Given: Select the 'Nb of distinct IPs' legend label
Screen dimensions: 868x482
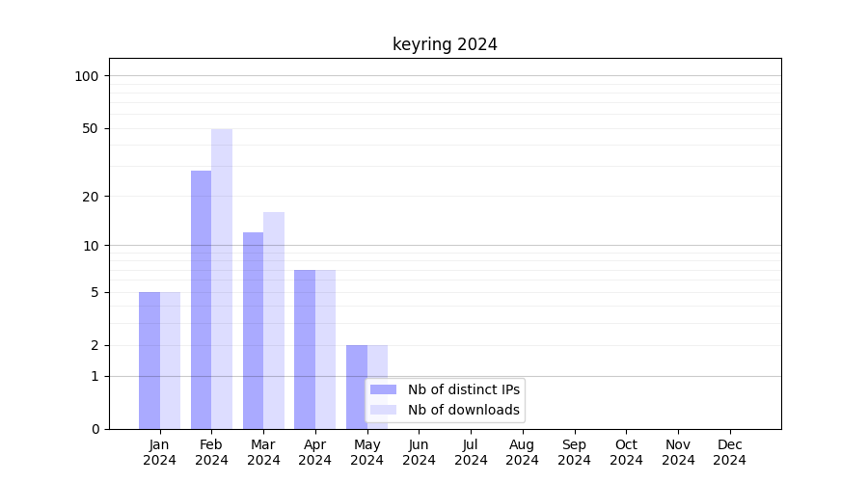Looking at the screenshot, I should click(463, 389).
